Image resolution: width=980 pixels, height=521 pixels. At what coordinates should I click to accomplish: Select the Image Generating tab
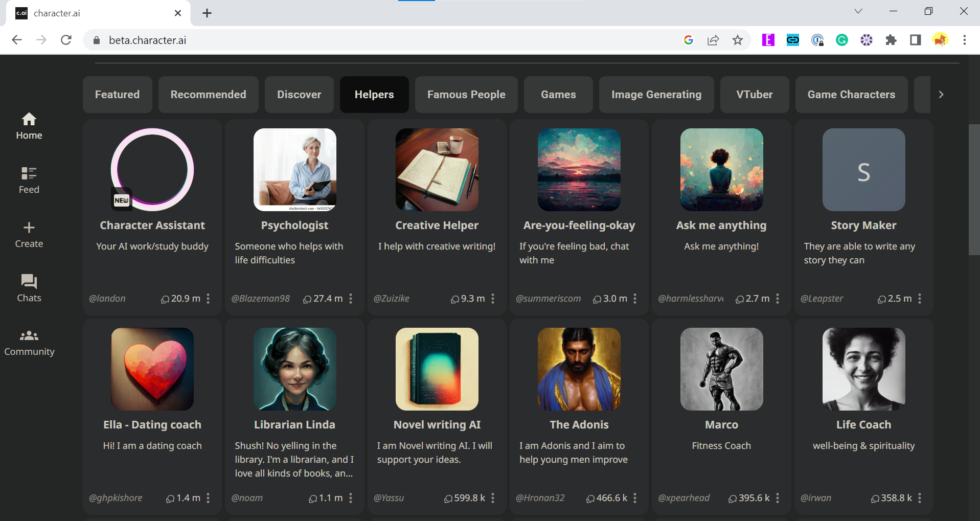[656, 95]
